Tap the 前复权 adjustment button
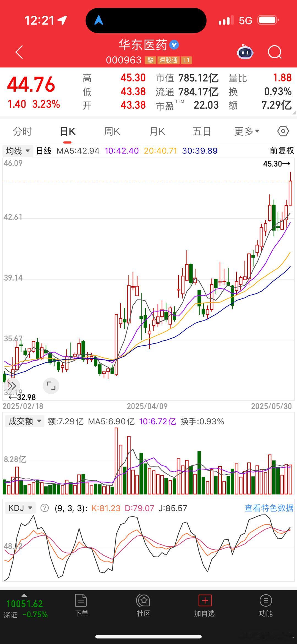Image resolution: width=297 pixels, height=644 pixels. [282, 150]
